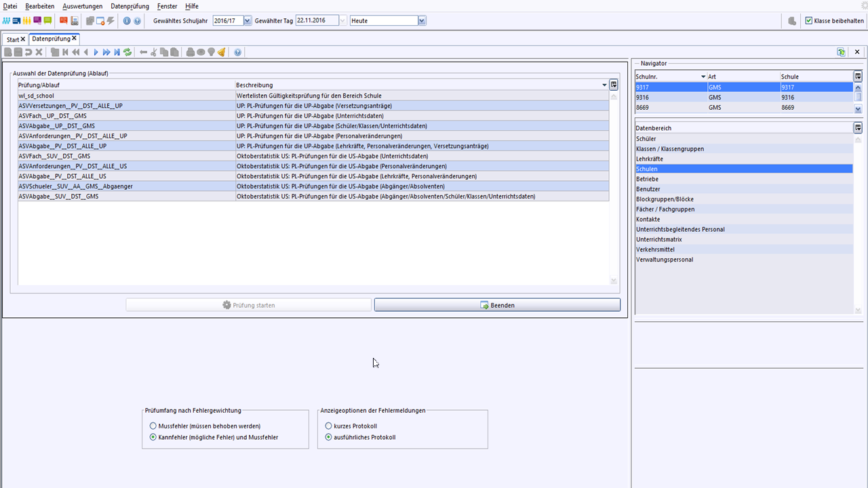Select Lehrkräfte in Datenbereich list
This screenshot has width=868, height=488.
click(x=744, y=159)
